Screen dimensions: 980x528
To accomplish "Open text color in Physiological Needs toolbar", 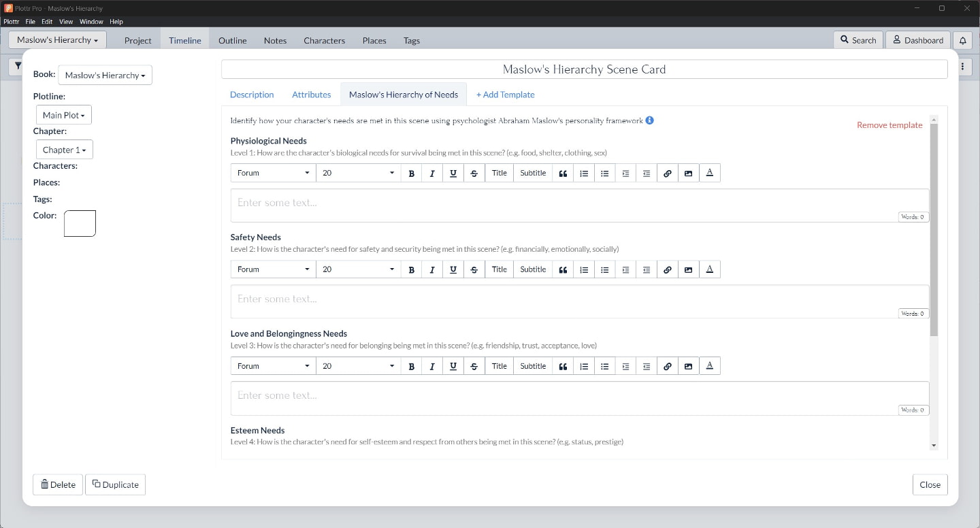I will [710, 173].
